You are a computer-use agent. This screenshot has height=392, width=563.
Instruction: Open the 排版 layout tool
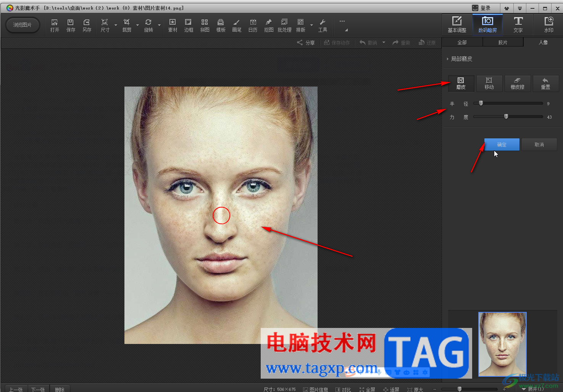pos(301,25)
